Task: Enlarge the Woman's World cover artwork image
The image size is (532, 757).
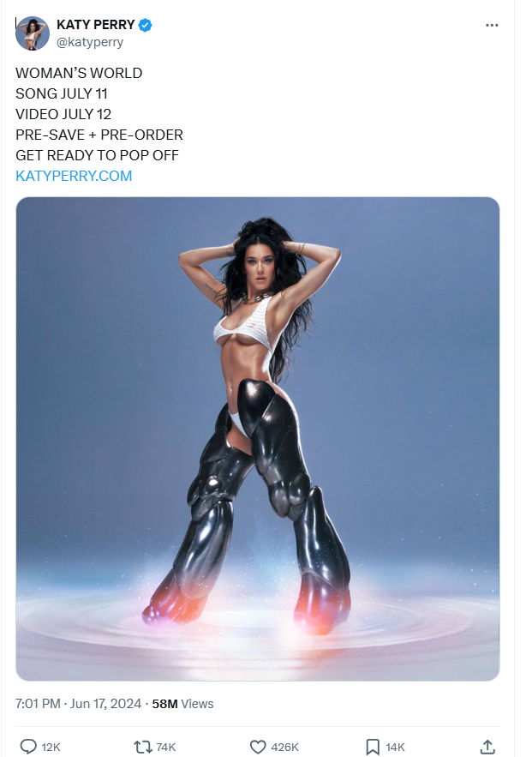Action: point(258,439)
